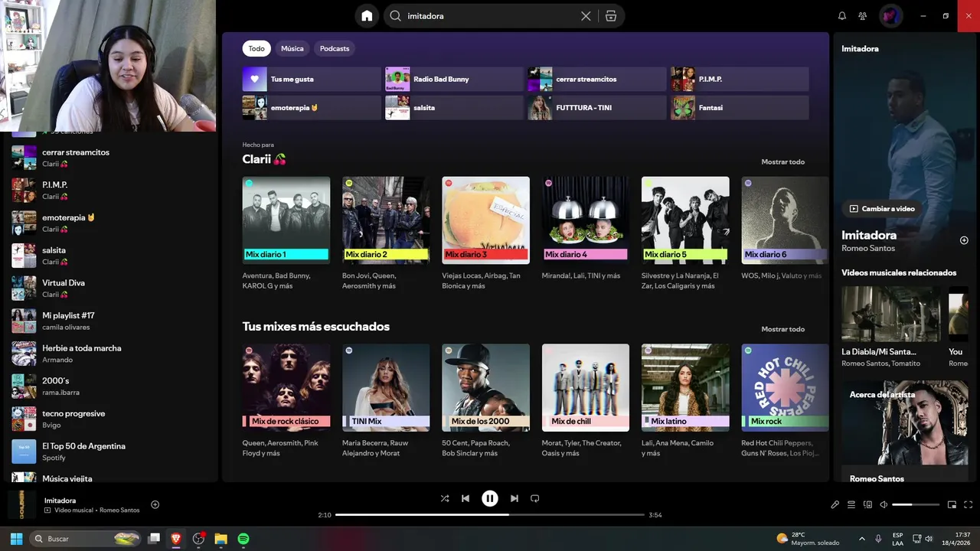Open 'Herbie a toda marcha' playlist
The image size is (980, 551).
pyautogui.click(x=112, y=354)
